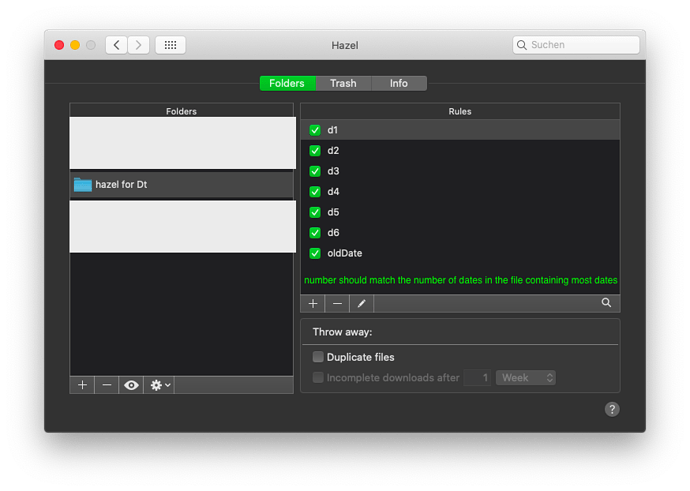
Task: Click the eye preview icon under Folders
Action: point(131,385)
